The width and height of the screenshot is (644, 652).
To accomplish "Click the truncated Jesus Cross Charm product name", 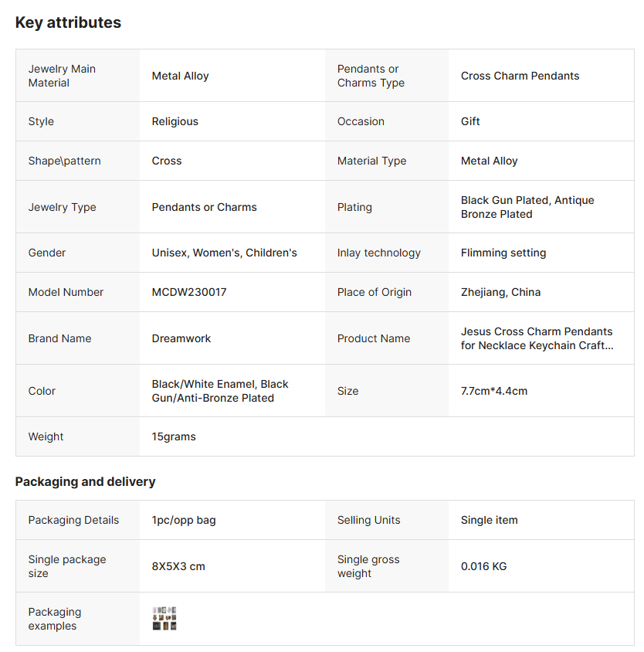I will [537, 338].
